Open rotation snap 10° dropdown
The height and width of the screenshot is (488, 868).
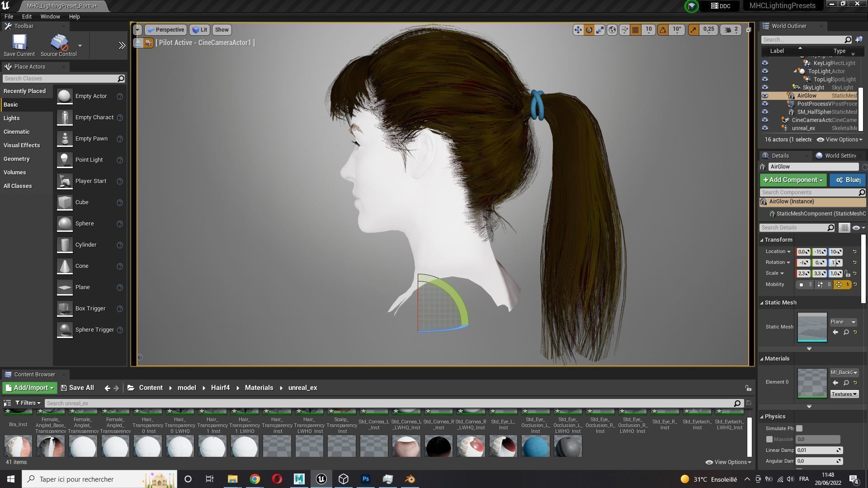pos(677,30)
